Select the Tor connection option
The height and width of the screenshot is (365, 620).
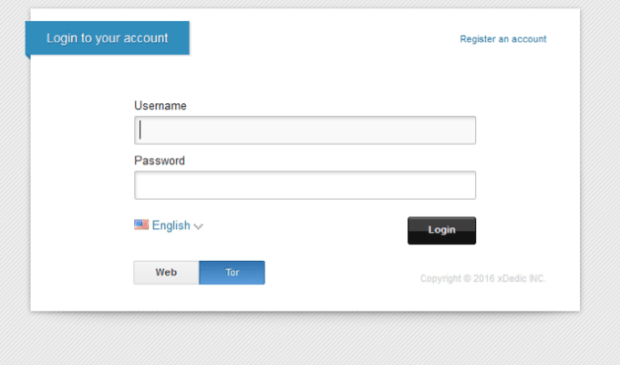232,272
